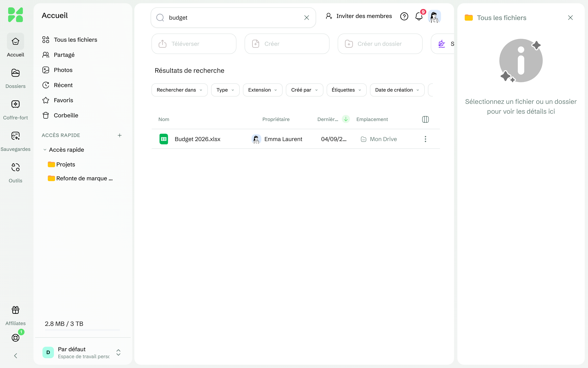The height and width of the screenshot is (368, 588).
Task: Open the Coffre-fort vault icon
Action: [15, 104]
